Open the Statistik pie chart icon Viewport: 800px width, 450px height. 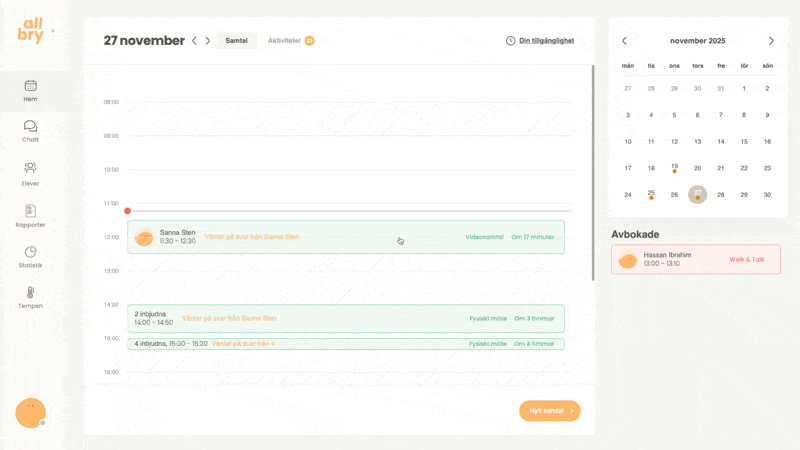pyautogui.click(x=30, y=252)
